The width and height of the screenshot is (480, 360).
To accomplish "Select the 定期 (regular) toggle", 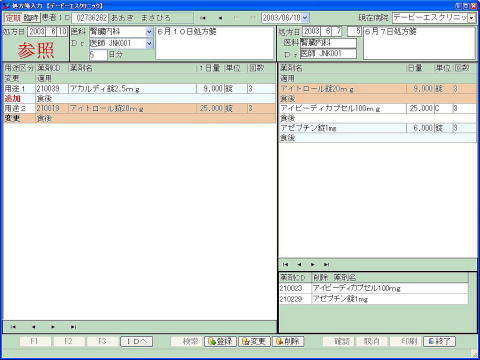I will [x=13, y=18].
